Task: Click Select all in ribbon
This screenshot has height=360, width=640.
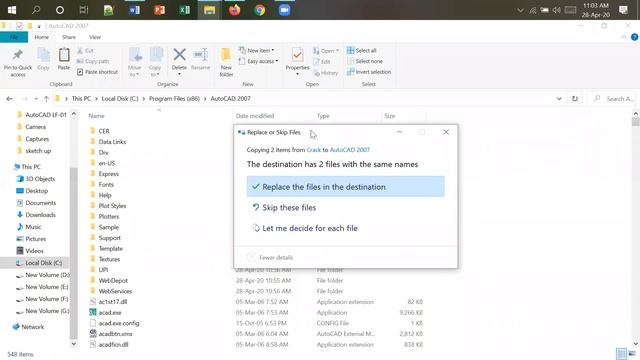Action: click(x=362, y=51)
